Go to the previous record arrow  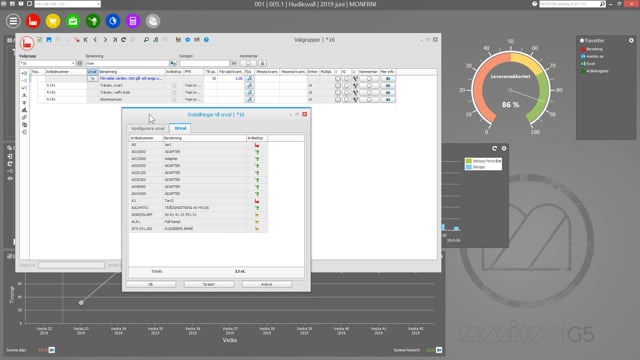96,40
